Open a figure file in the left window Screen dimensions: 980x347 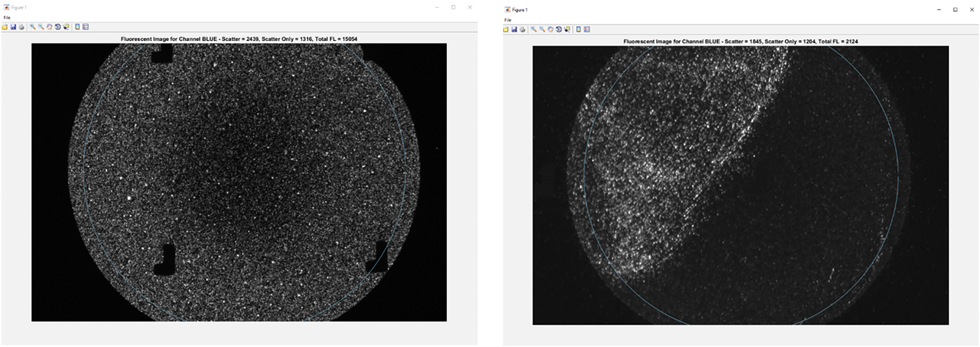5,26
